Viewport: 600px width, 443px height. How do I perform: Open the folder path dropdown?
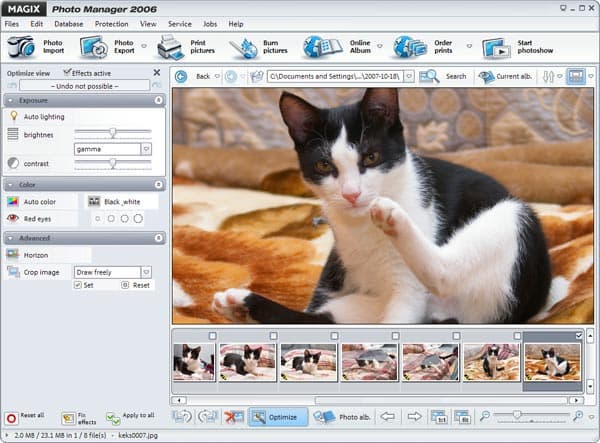[x=409, y=77]
